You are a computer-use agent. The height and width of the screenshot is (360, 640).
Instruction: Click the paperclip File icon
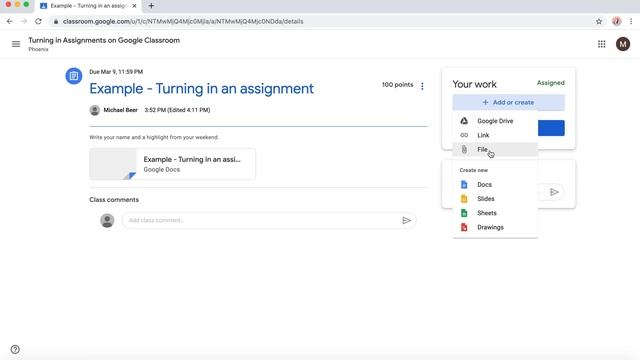[x=464, y=149]
